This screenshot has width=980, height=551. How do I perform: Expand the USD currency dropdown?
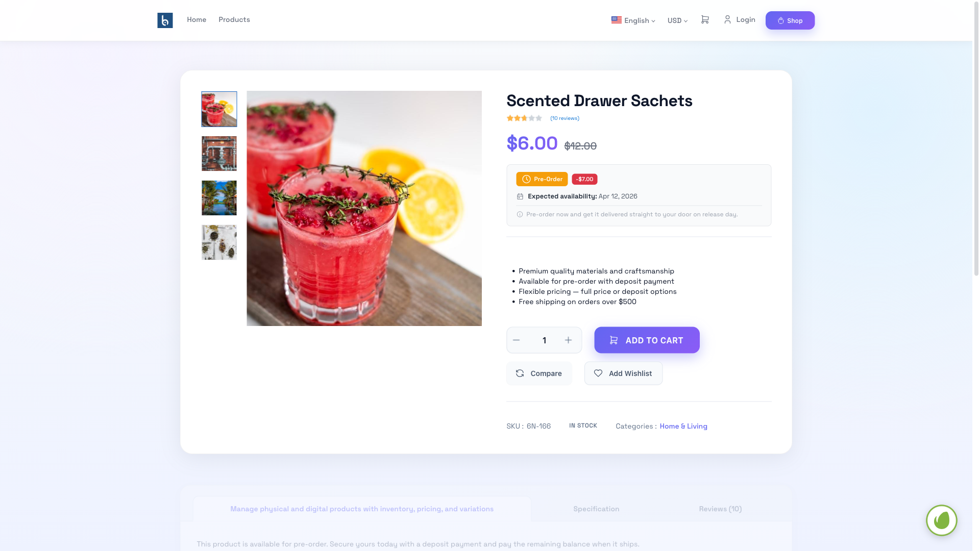pyautogui.click(x=677, y=20)
